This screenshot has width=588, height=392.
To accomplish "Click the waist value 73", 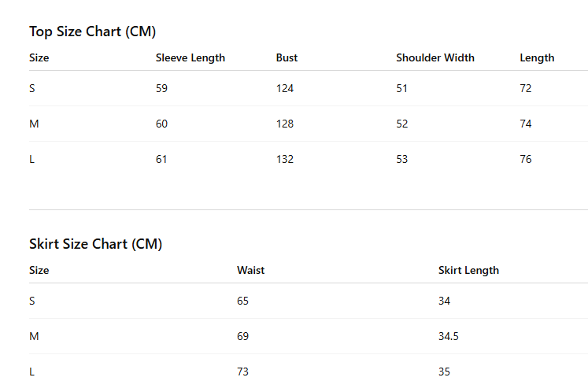I will click(242, 372).
